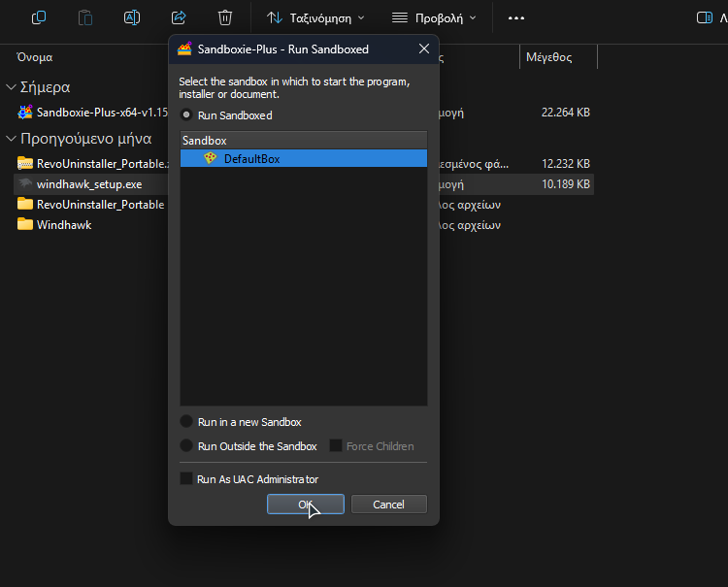This screenshot has height=587, width=728.
Task: Click the Share icon in Explorer toolbar
Action: pyautogui.click(x=179, y=18)
